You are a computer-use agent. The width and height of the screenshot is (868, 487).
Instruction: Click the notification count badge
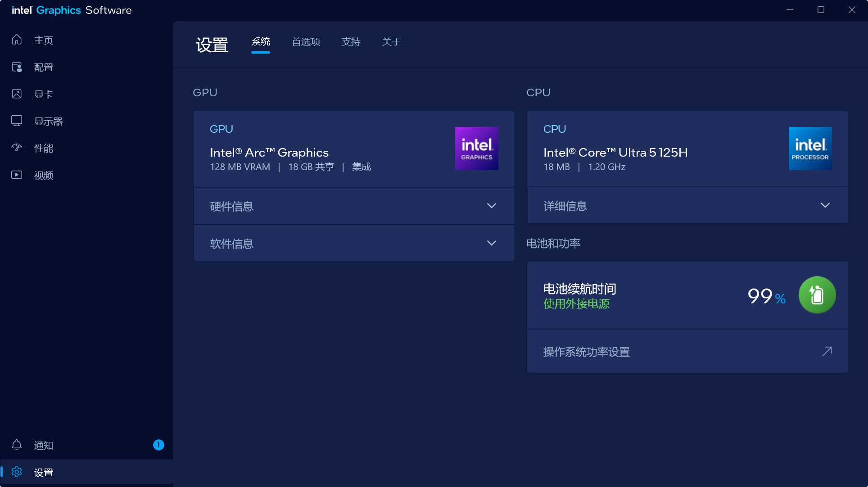point(158,445)
